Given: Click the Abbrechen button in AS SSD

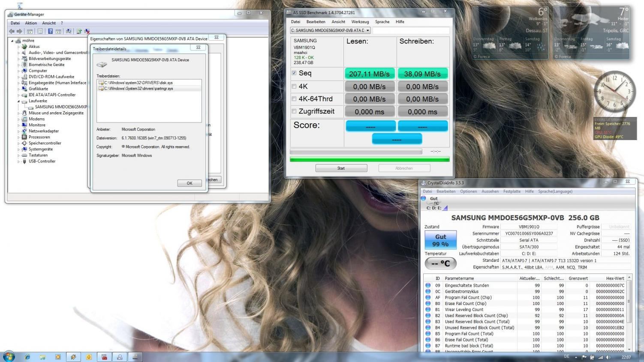Looking at the screenshot, I should (x=404, y=168).
